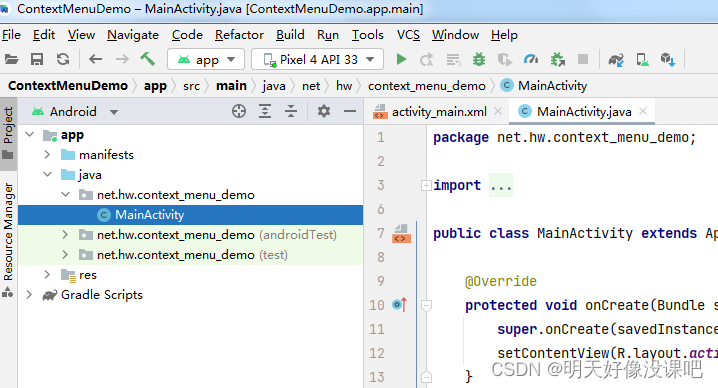718x388 pixels.
Task: Expand the androidTest package node
Action: [65, 235]
